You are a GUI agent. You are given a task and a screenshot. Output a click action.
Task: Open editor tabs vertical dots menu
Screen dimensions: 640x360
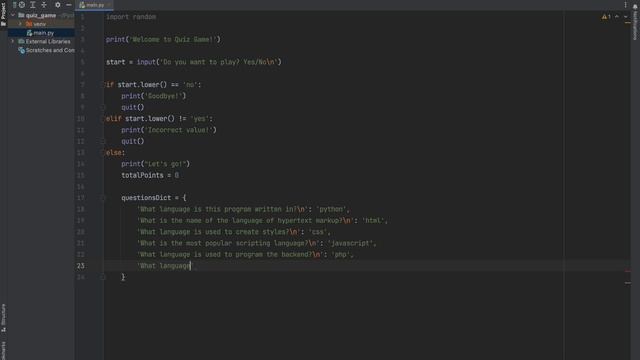(625, 5)
